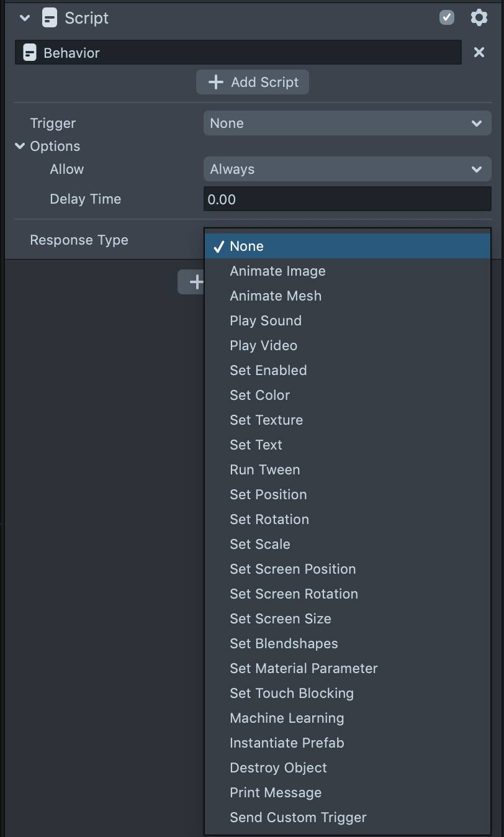Pick Set Material Parameter option
504x837 pixels.
pos(304,669)
